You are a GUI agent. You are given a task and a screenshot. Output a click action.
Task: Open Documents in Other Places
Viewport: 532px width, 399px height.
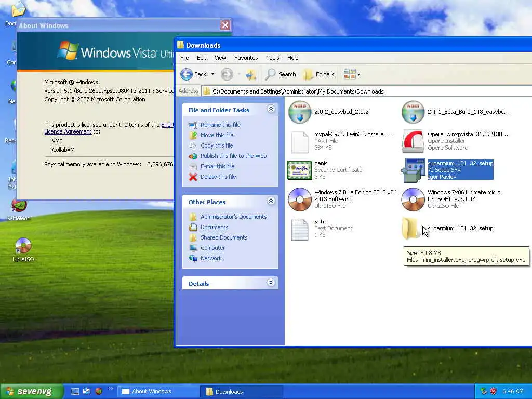click(x=214, y=227)
